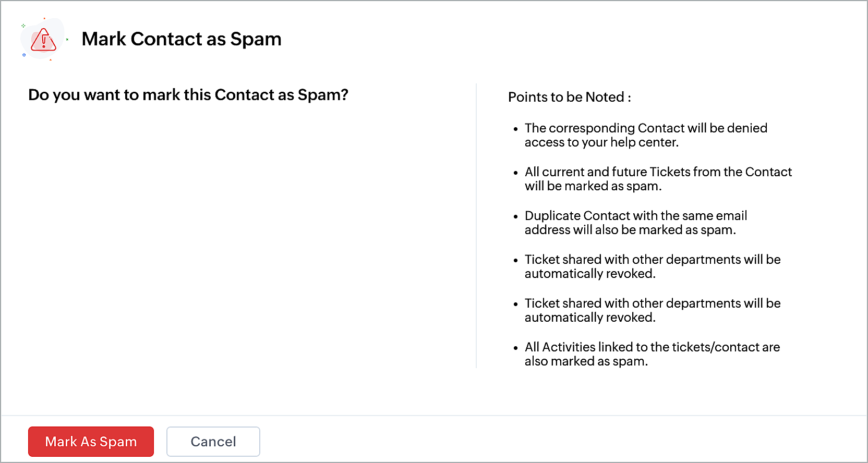Click the note about denied help center access

pos(646,135)
